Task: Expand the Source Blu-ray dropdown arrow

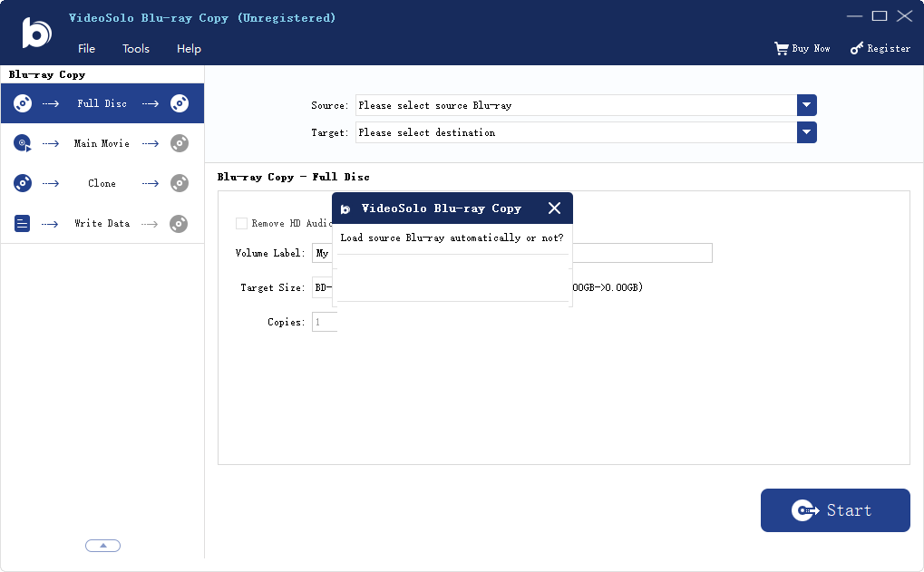Action: pos(807,105)
